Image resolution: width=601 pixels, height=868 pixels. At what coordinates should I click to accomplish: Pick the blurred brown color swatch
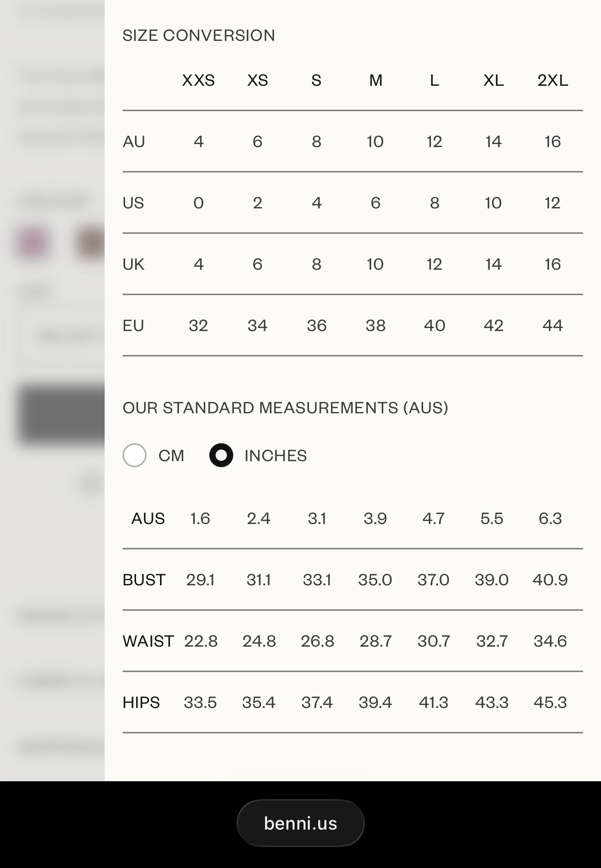[x=91, y=243]
